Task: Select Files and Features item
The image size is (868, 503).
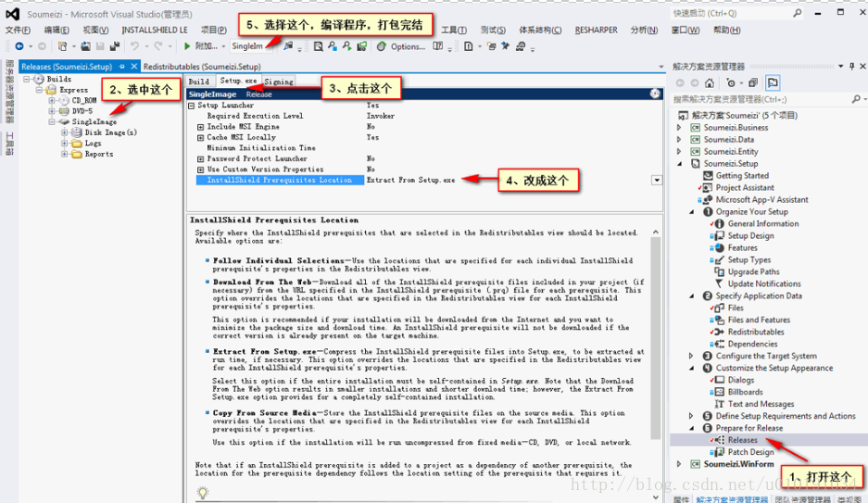Action: pyautogui.click(x=759, y=320)
